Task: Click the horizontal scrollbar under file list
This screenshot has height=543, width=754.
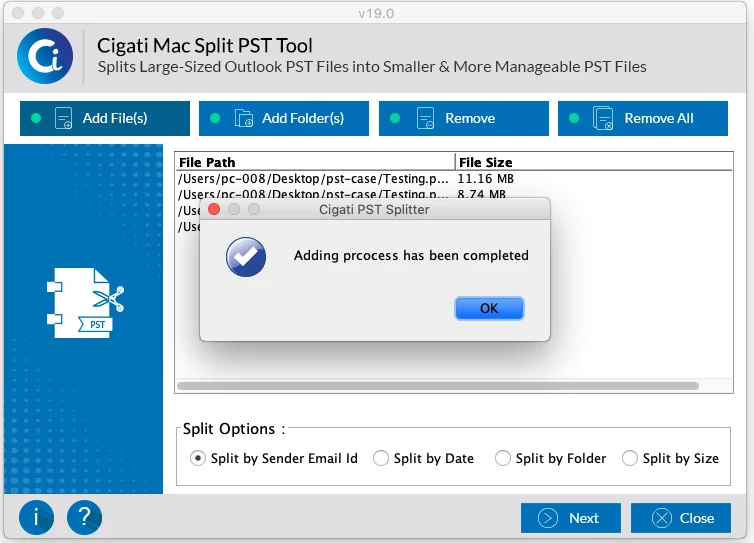Action: (x=438, y=386)
